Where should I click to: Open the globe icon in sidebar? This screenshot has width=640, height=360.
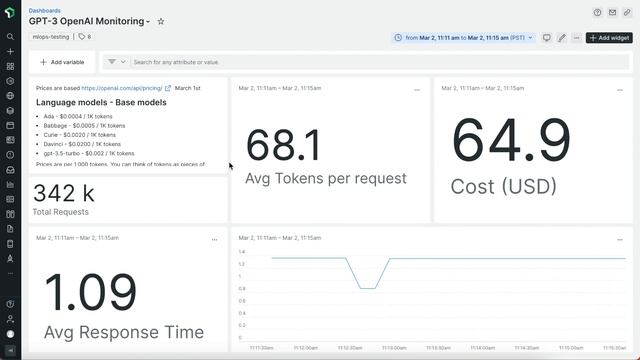coord(10,96)
